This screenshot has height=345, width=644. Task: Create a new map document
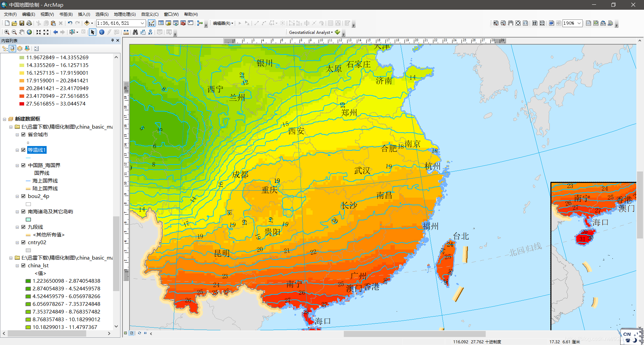(7, 23)
